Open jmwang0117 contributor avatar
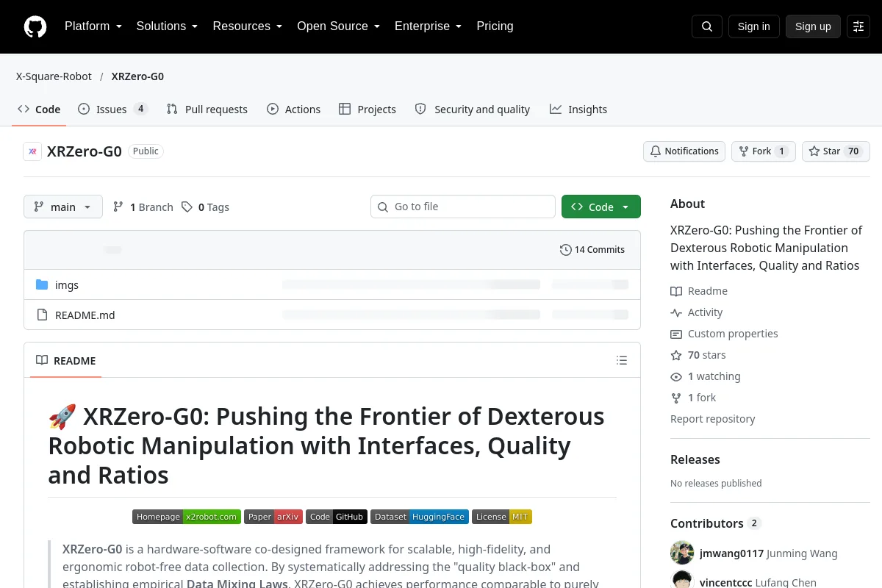The width and height of the screenshot is (882, 588). pos(682,553)
